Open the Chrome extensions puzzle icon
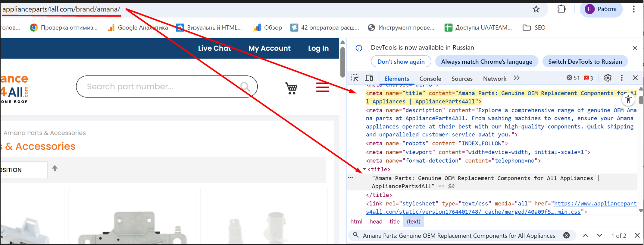Image resolution: width=644 pixels, height=245 pixels. pyautogui.click(x=561, y=9)
